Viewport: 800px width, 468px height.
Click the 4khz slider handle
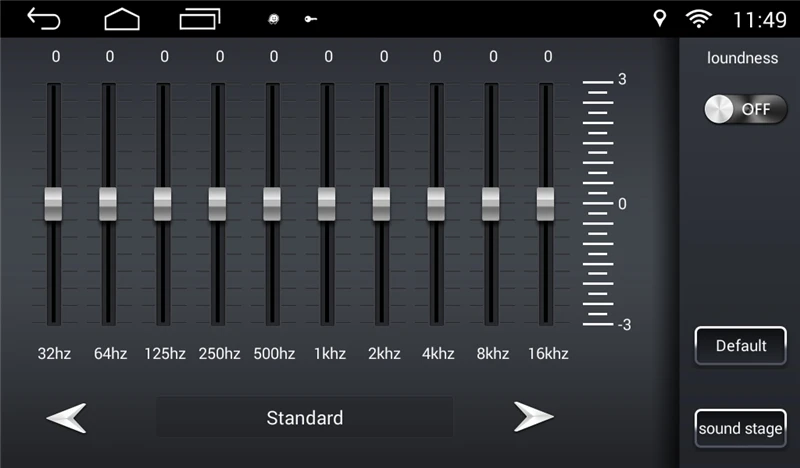click(436, 204)
